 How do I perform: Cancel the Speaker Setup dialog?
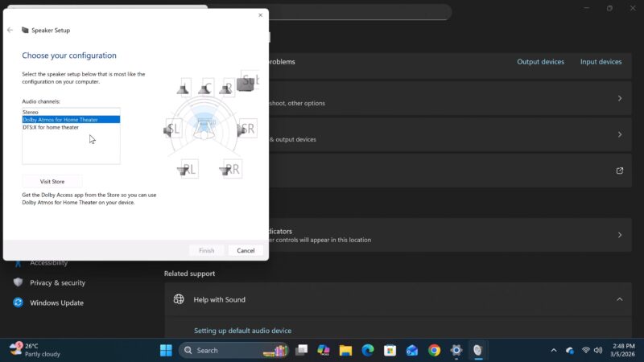coord(246,250)
